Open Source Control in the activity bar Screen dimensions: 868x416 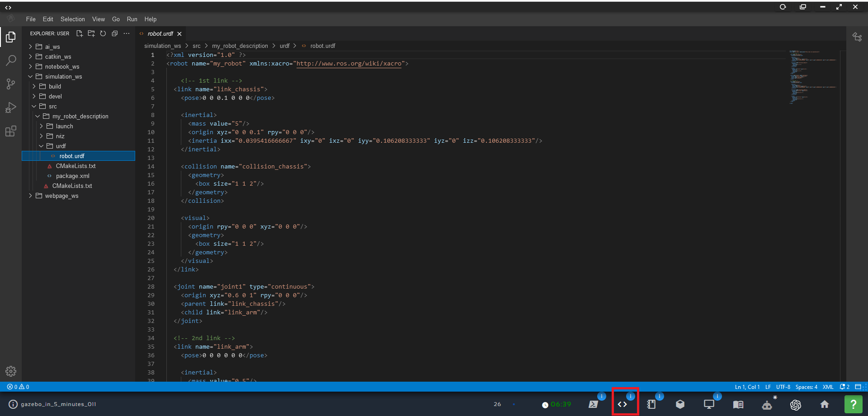pos(10,84)
